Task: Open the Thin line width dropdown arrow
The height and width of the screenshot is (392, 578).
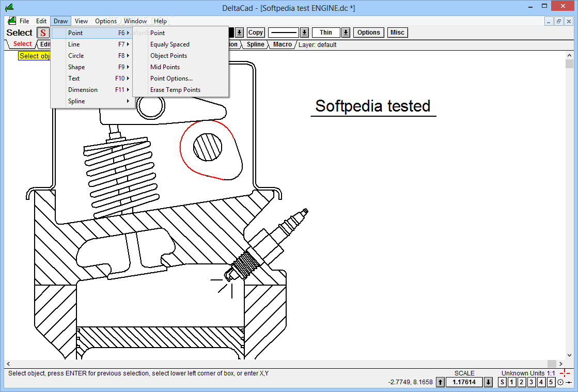Action: coord(346,33)
